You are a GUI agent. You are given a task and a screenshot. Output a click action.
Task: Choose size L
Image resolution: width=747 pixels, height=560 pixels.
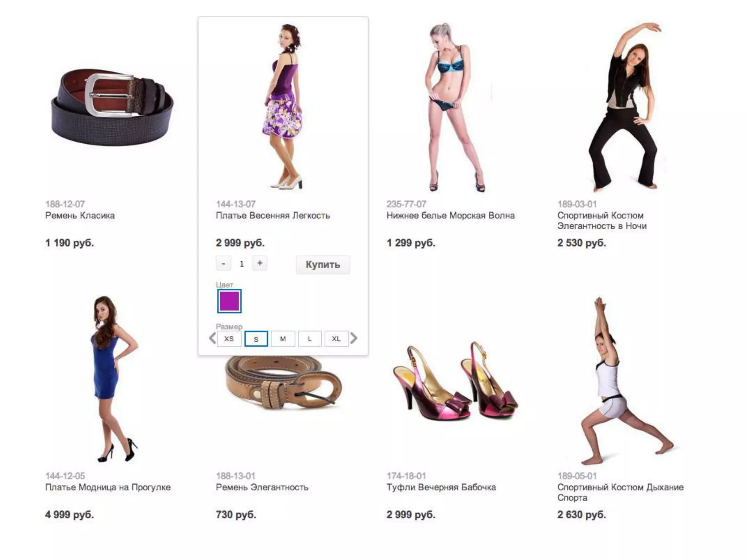[x=310, y=339]
